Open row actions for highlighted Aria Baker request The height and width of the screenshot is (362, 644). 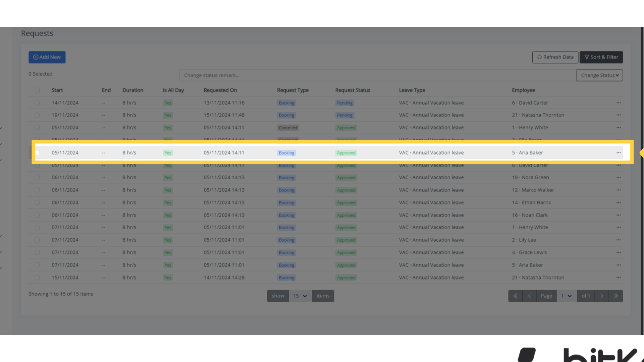click(x=618, y=153)
